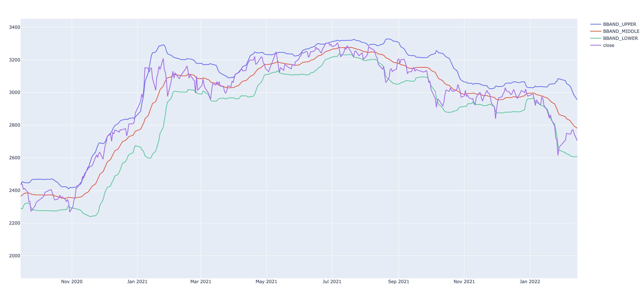The image size is (644, 292).
Task: Click the May 2021 x-axis label
Action: coord(266,281)
